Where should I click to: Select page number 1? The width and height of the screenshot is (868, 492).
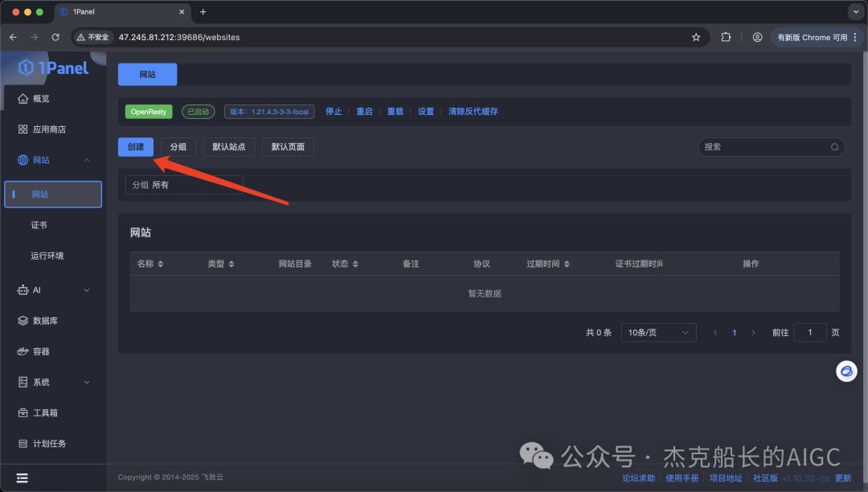pyautogui.click(x=734, y=333)
